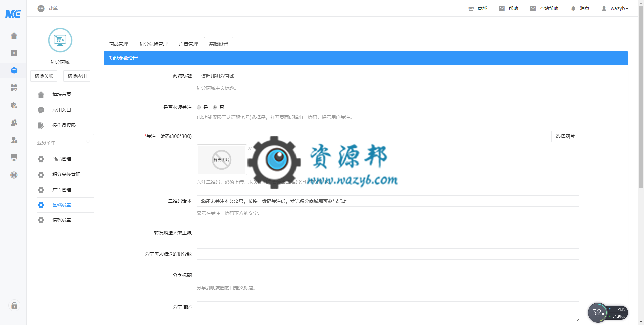Open the users icon in rail
Image resolution: width=644 pixels, height=325 pixels.
pyautogui.click(x=14, y=123)
